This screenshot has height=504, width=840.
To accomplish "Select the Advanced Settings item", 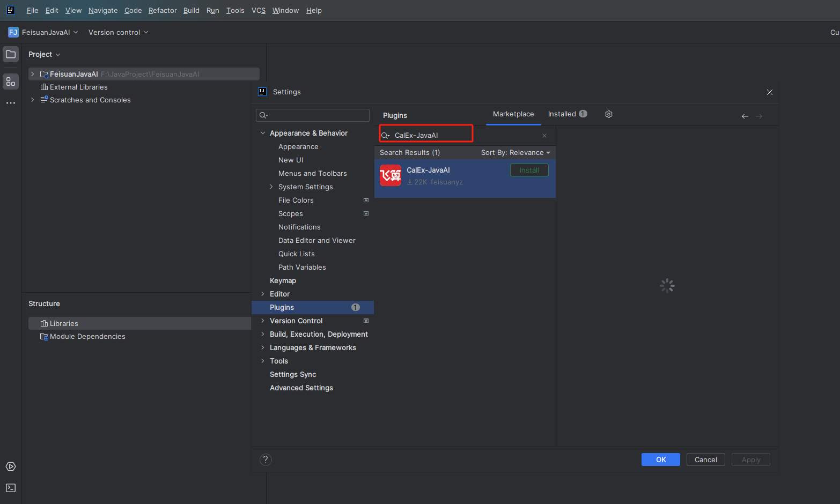I will [301, 388].
